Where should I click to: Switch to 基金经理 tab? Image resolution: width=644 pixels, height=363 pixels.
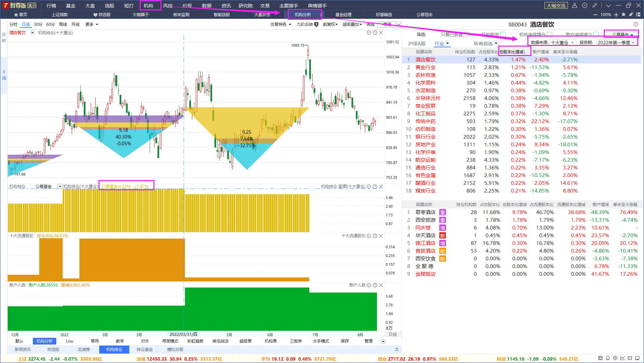[x=343, y=15]
